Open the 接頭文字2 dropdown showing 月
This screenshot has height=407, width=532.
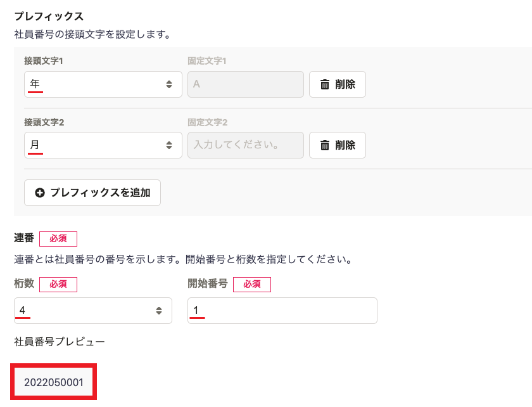click(103, 145)
